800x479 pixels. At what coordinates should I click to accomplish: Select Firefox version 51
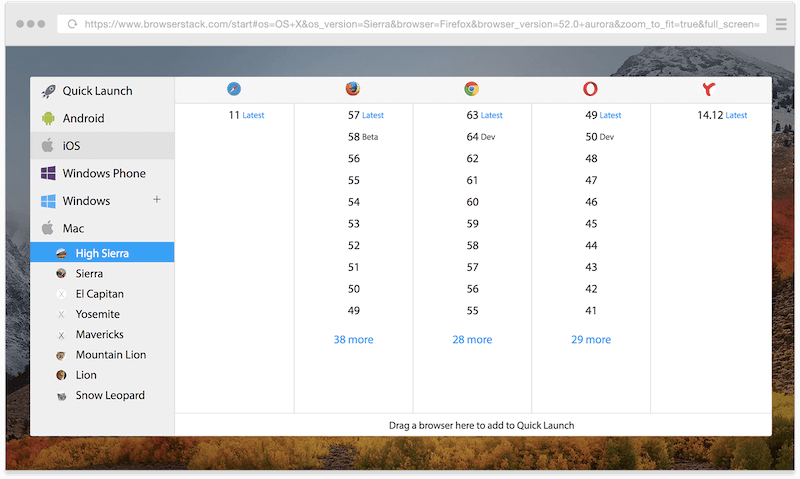pos(354,267)
